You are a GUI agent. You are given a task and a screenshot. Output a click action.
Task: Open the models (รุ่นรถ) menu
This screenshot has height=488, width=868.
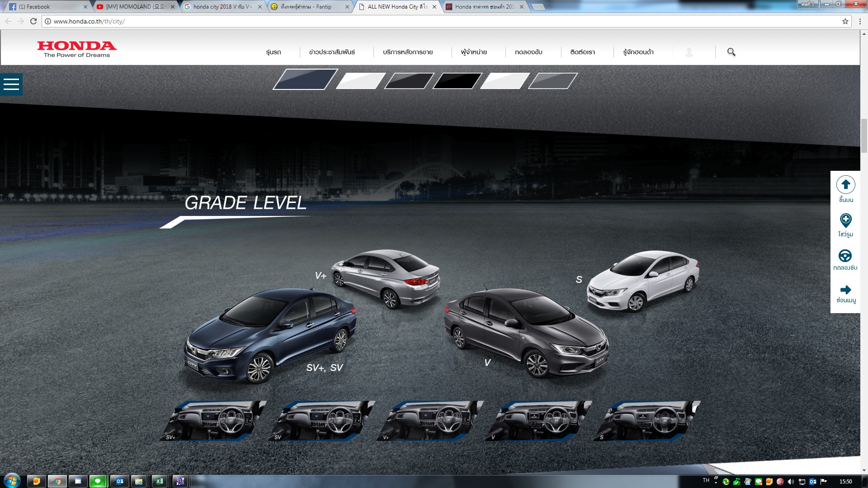coord(274,52)
